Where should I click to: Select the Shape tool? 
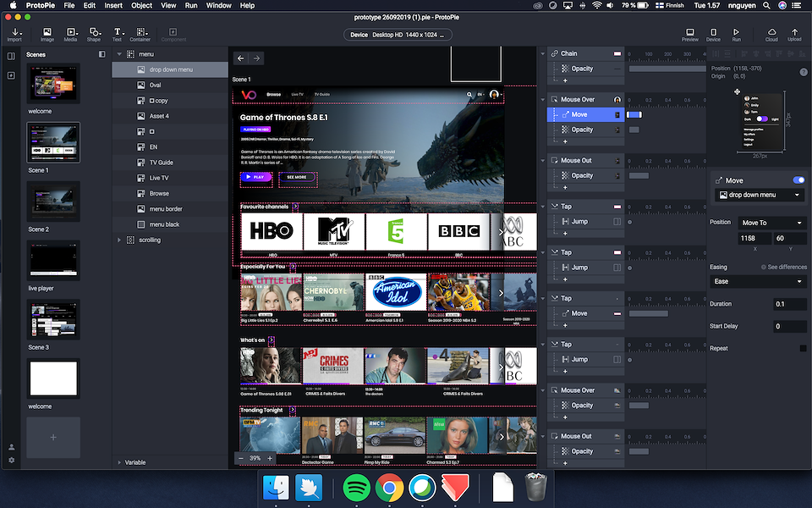(x=94, y=34)
